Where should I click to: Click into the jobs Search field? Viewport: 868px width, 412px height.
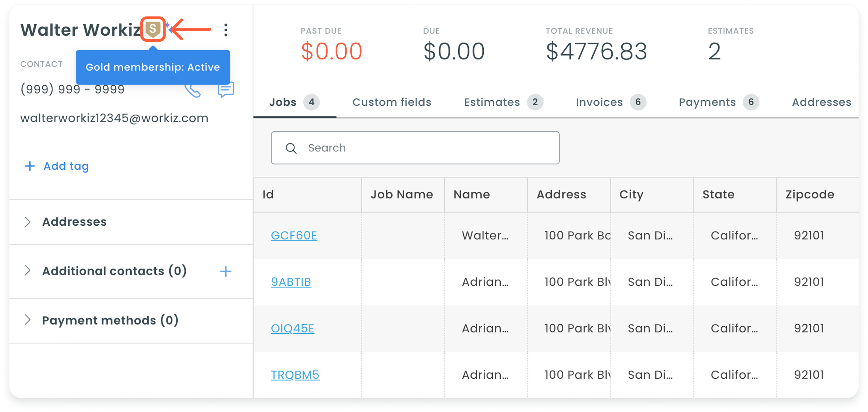[x=415, y=148]
